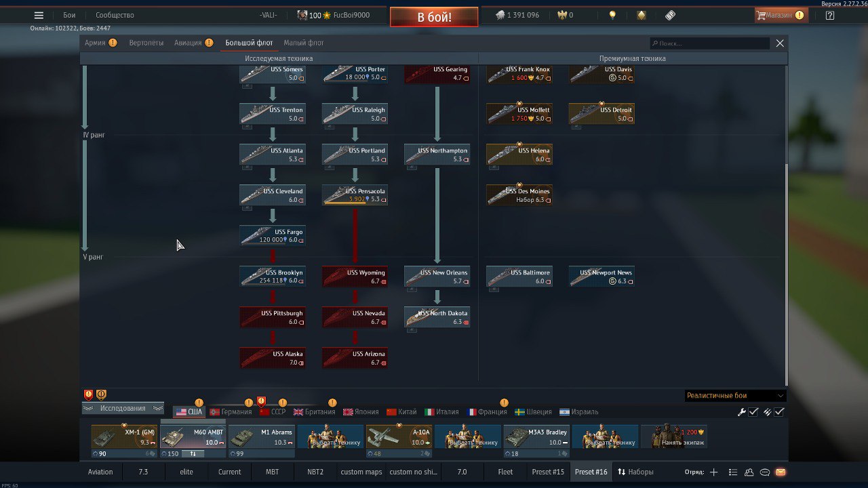The width and height of the screenshot is (868, 488).
Task: Click Выбрать технику slot right of M1 Abrams
Action: pos(330,437)
